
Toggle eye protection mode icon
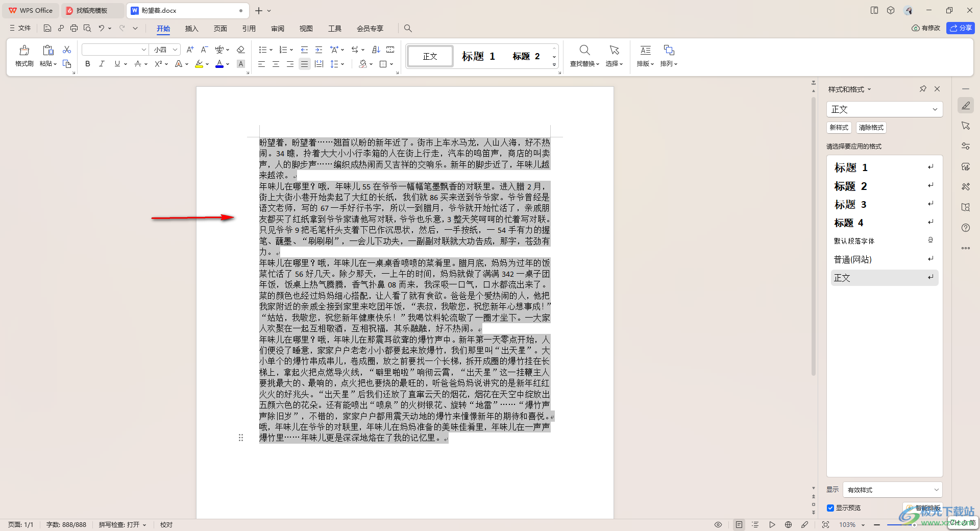pyautogui.click(x=718, y=524)
